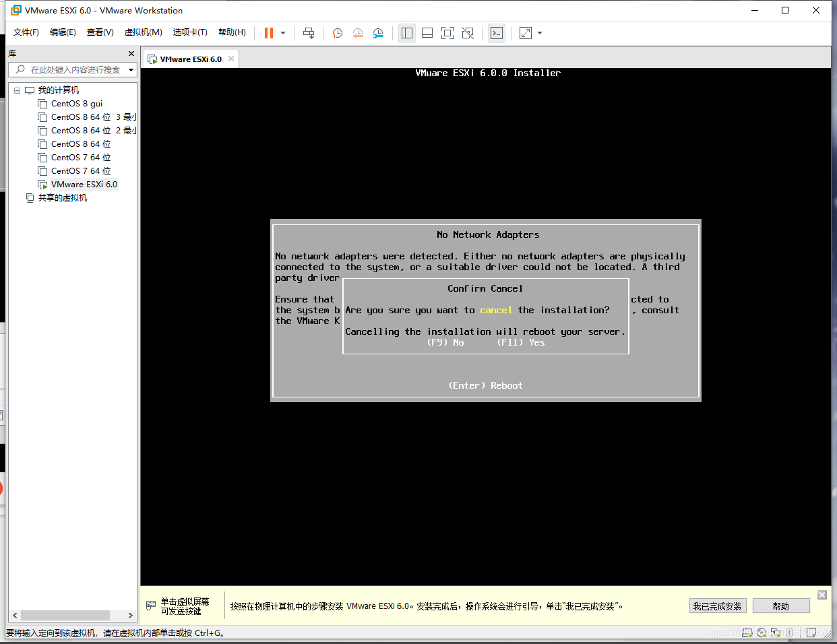Screen dimensions: 837x644
Task: Click the keyboard hint icon in info bar
Action: [x=151, y=606]
